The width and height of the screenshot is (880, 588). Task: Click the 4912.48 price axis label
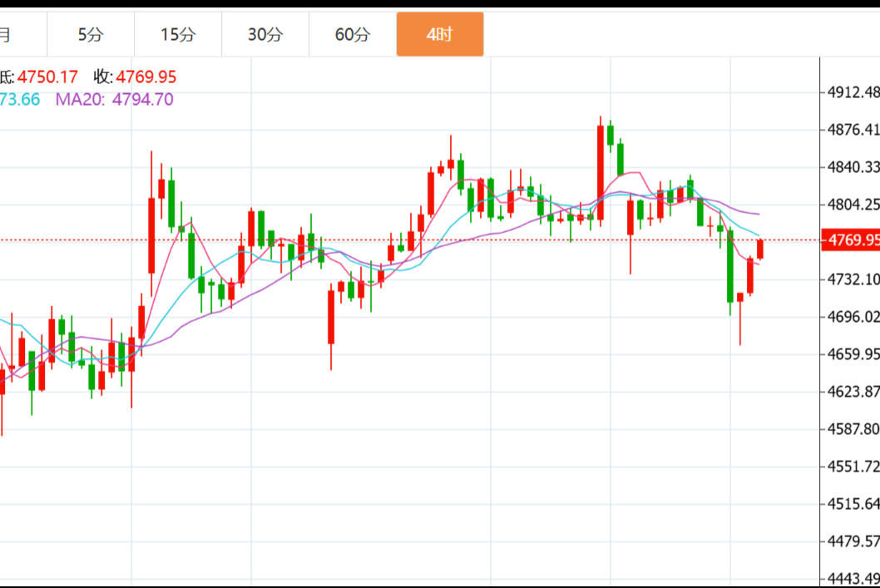click(x=853, y=92)
